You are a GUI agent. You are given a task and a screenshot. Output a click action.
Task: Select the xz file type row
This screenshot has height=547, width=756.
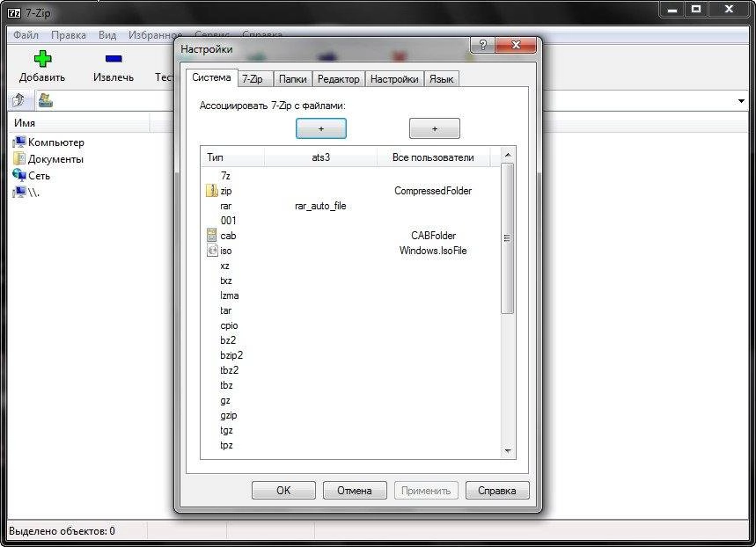point(351,266)
